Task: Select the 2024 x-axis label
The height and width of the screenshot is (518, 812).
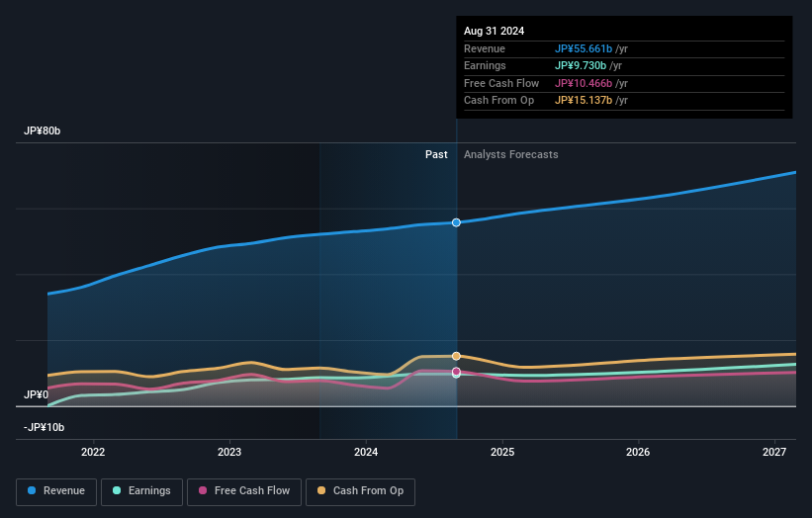Action: 366,452
